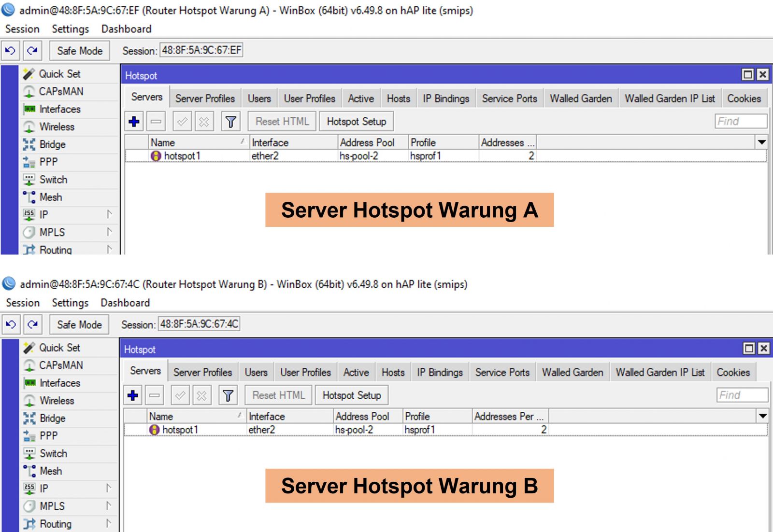The height and width of the screenshot is (532, 773).
Task: Switch to the Walled Garden tab in Warung A
Action: point(580,98)
